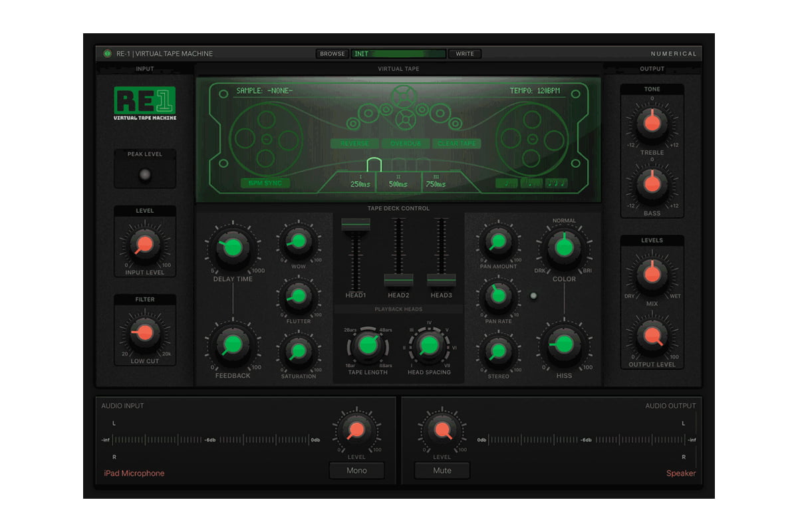
Task: Click the INIT preset name display
Action: [x=399, y=54]
